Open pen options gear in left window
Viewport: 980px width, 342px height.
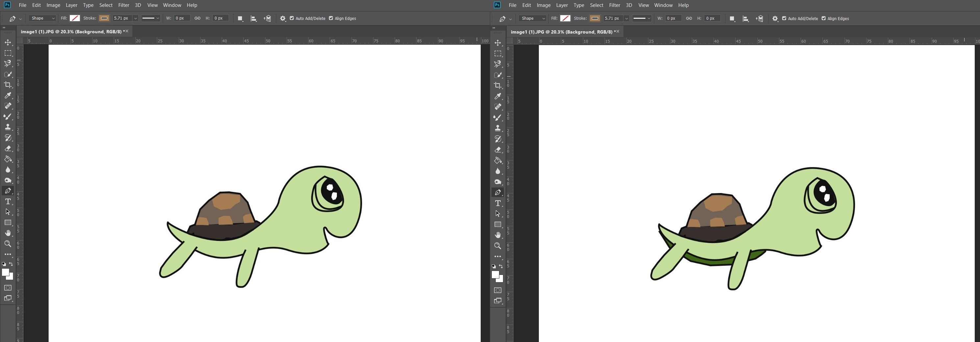click(283, 18)
